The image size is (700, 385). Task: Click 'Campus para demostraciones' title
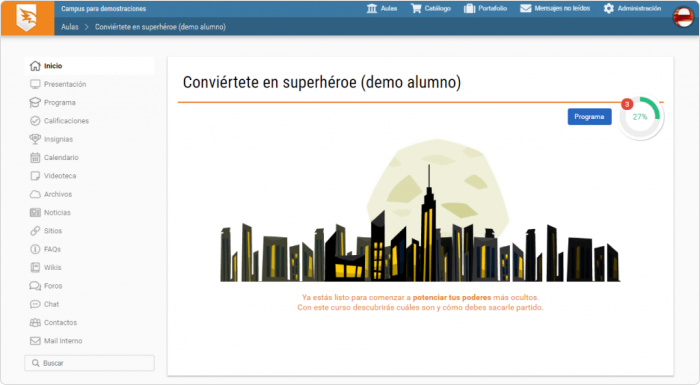click(104, 8)
